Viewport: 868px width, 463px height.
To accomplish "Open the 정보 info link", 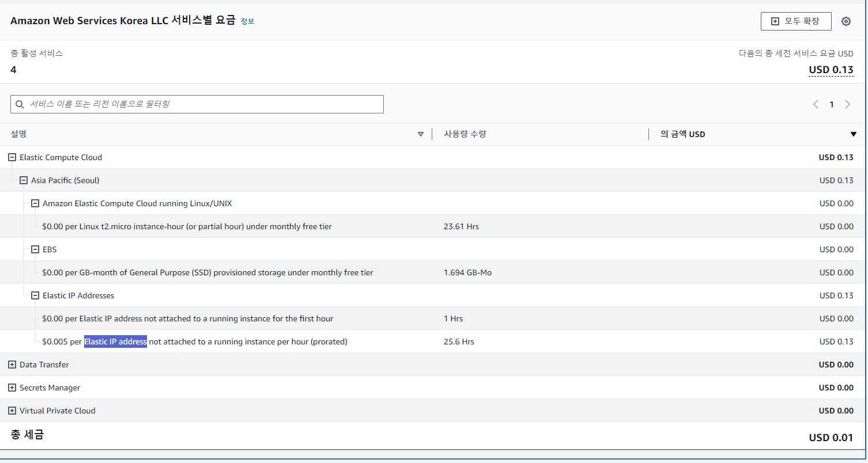I will (247, 21).
